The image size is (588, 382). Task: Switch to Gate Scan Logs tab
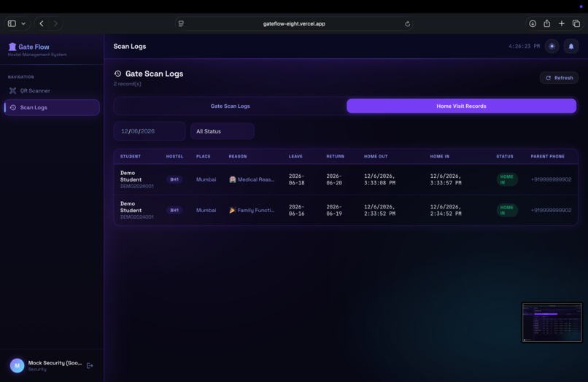(x=230, y=106)
